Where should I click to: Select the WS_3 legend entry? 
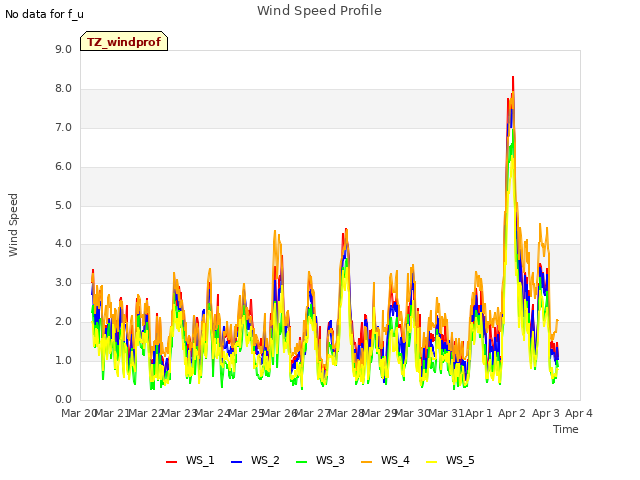pyautogui.click(x=320, y=460)
